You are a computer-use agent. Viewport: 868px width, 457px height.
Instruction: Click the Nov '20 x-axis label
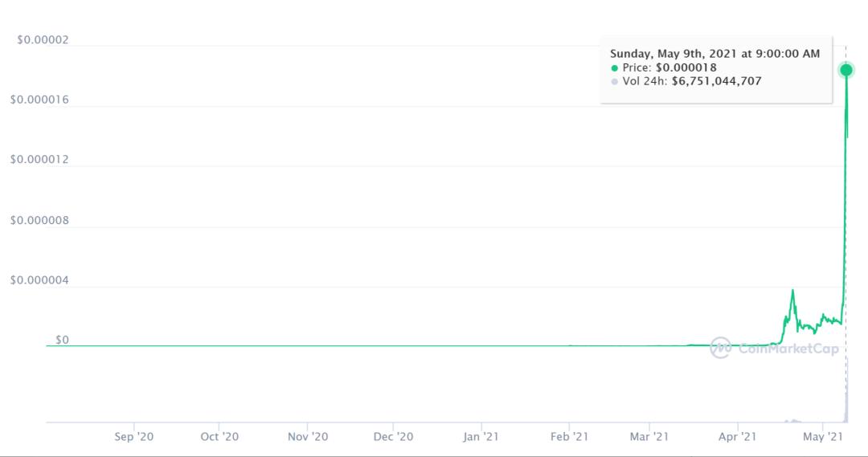(308, 437)
